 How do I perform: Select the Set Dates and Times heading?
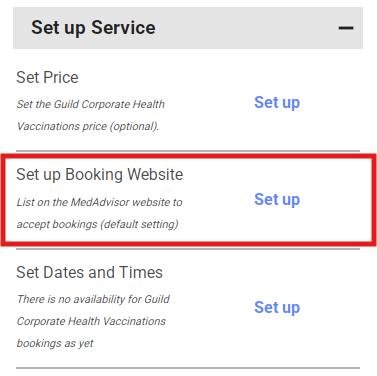(89, 272)
